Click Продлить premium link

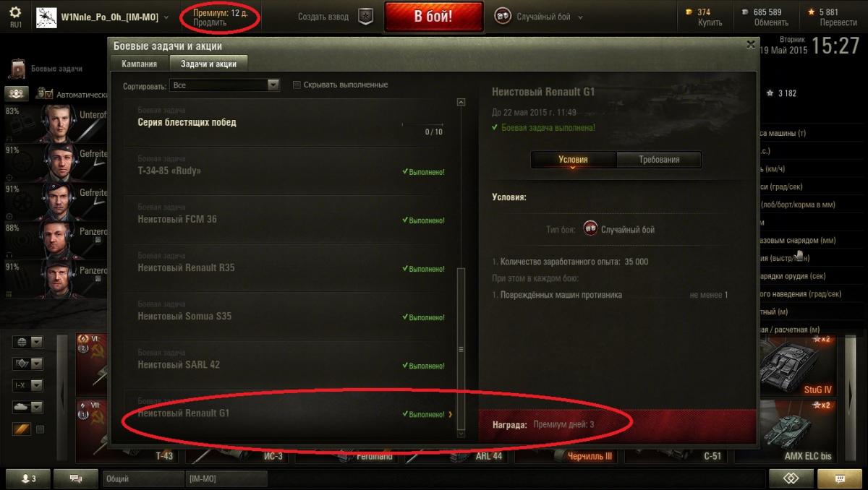[x=209, y=22]
